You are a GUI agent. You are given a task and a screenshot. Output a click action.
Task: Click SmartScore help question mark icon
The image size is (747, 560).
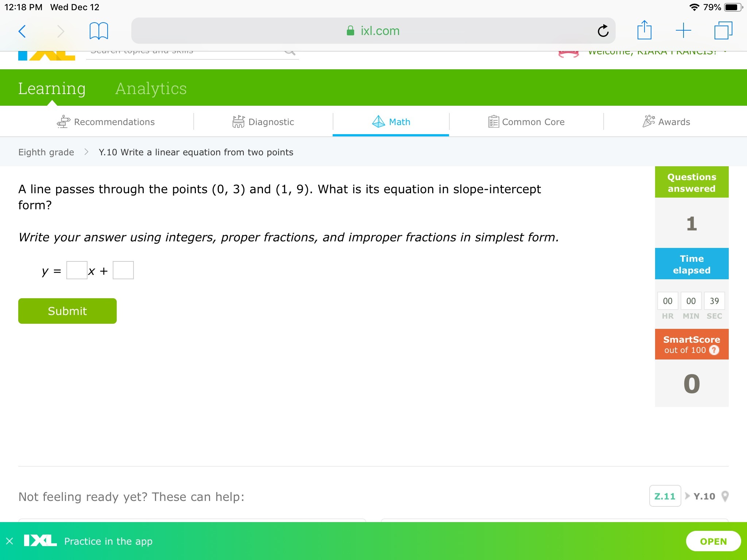714,350
